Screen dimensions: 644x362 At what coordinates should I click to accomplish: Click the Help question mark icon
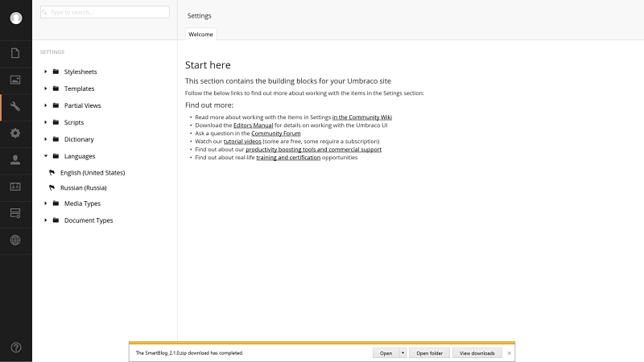[16, 348]
